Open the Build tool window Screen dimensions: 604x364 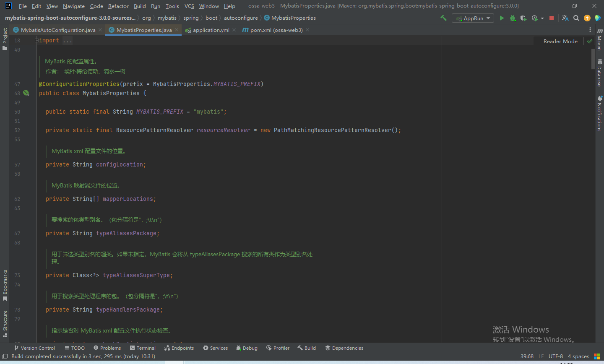(307, 348)
